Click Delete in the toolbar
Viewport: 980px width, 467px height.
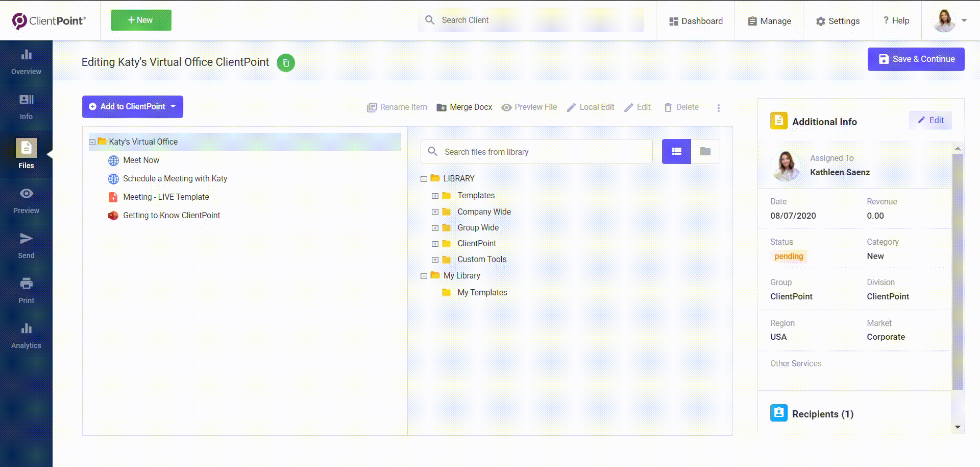tap(681, 107)
